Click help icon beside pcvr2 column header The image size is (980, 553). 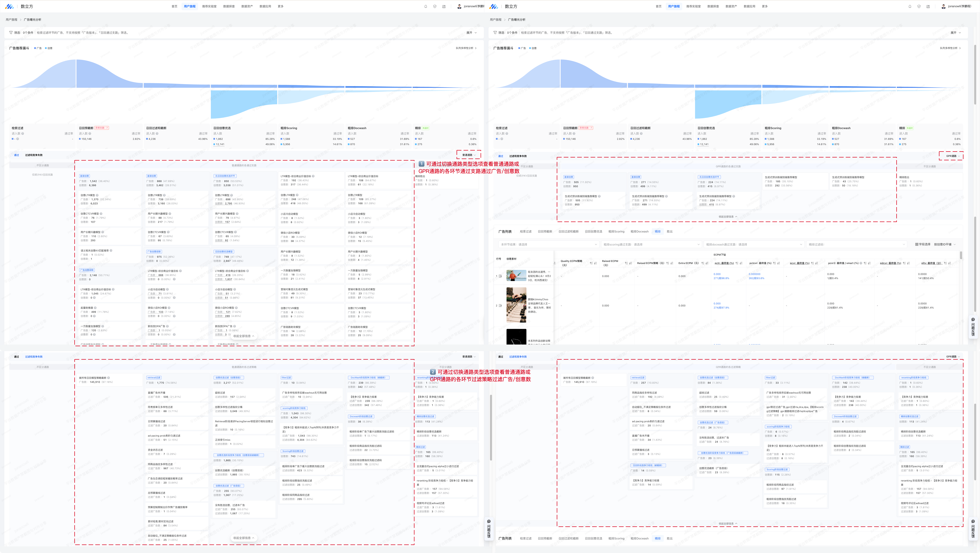pyautogui.click(x=861, y=263)
